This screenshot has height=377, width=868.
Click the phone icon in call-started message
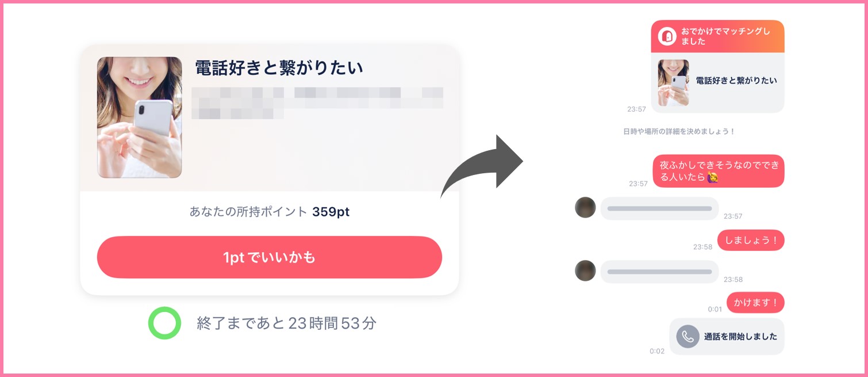click(688, 337)
